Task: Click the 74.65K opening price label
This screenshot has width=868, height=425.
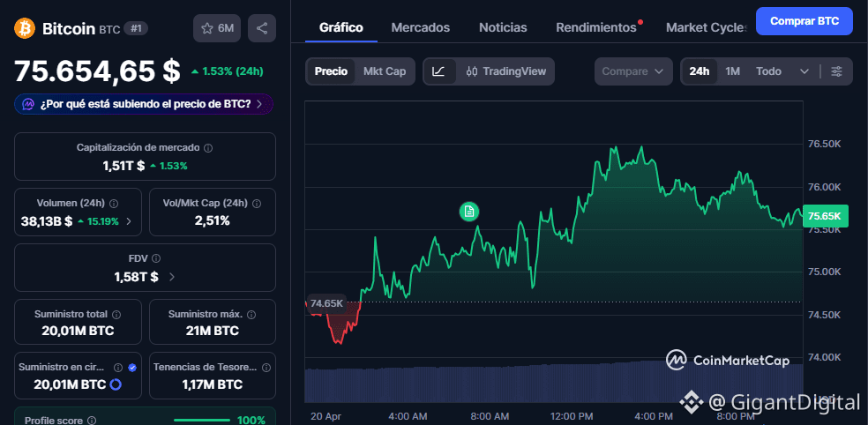Action: 326,302
